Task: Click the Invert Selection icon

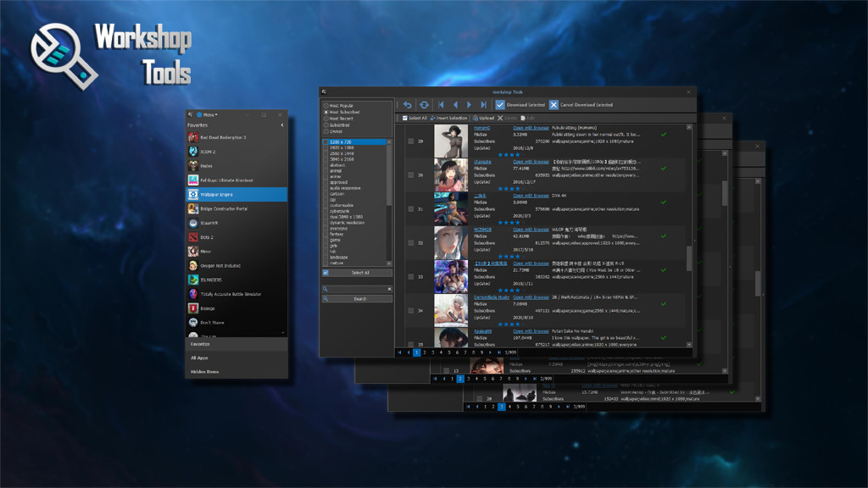Action: tap(435, 117)
